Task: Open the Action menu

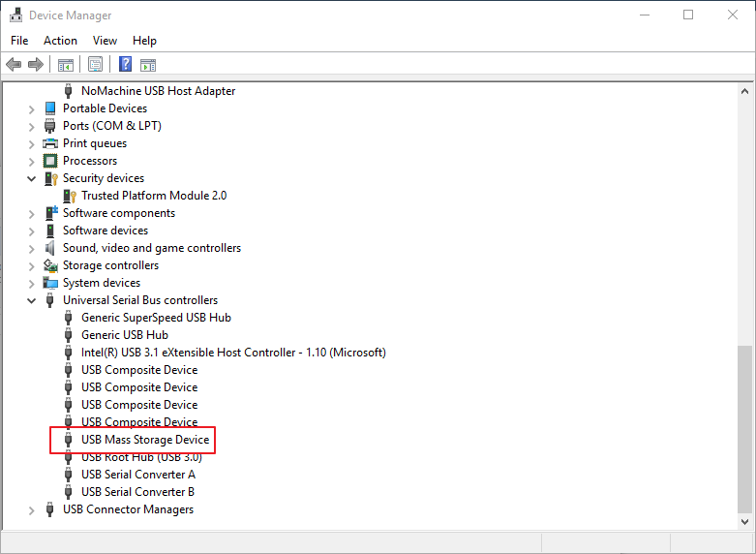Action: (x=60, y=41)
